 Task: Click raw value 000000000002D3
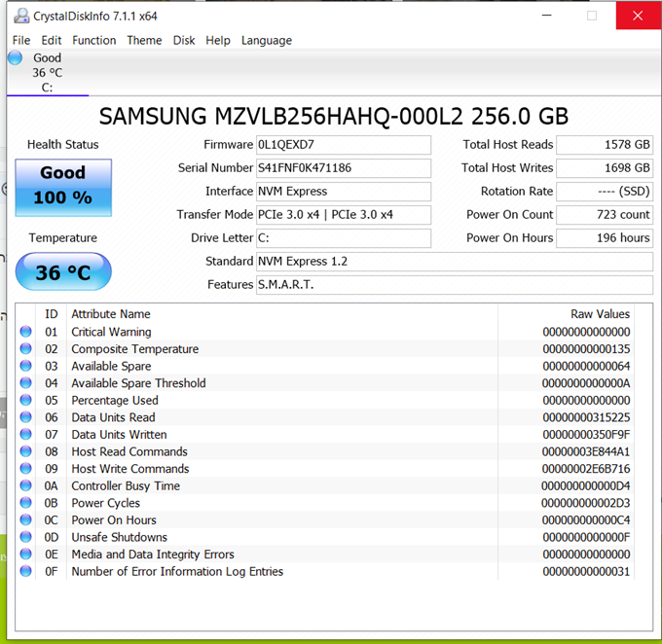[x=586, y=503]
